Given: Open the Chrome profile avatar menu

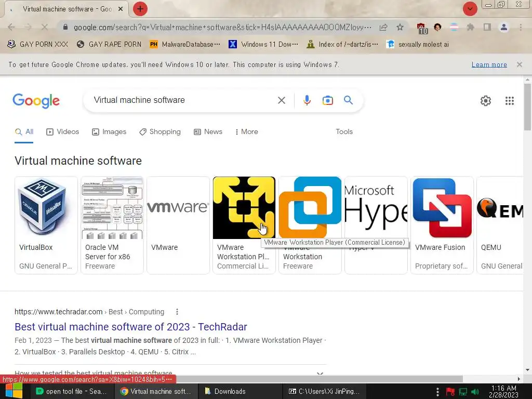Looking at the screenshot, I should [504, 27].
